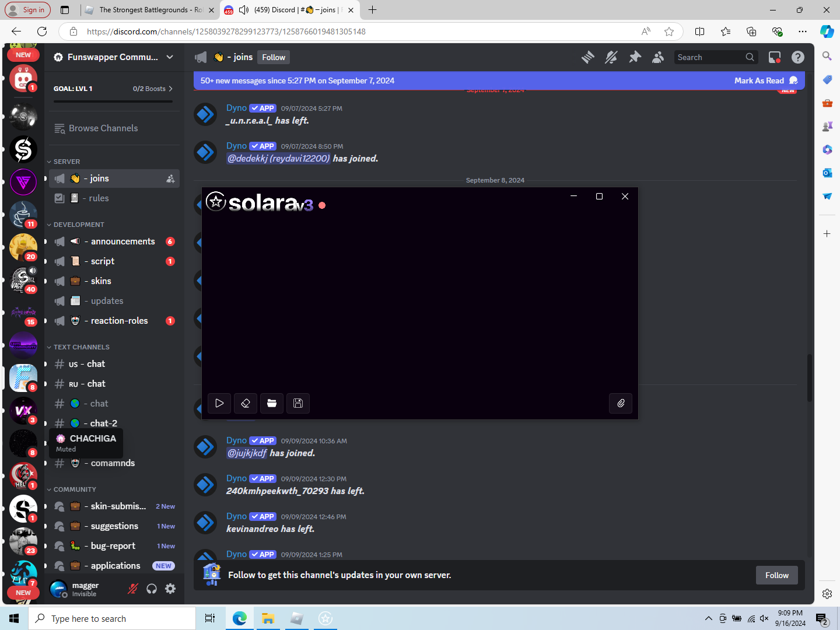
Task: Create invite icon next to joins channel
Action: (x=170, y=178)
